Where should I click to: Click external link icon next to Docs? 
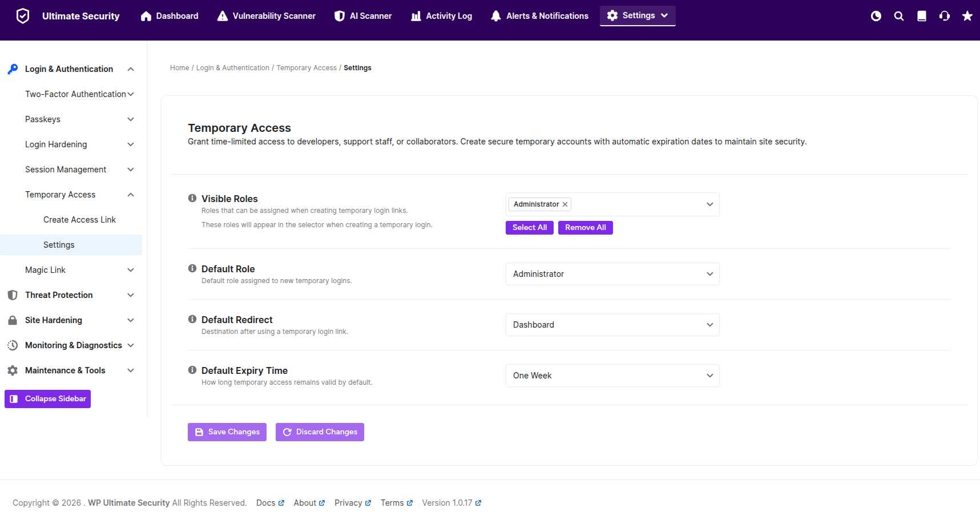pos(281,503)
